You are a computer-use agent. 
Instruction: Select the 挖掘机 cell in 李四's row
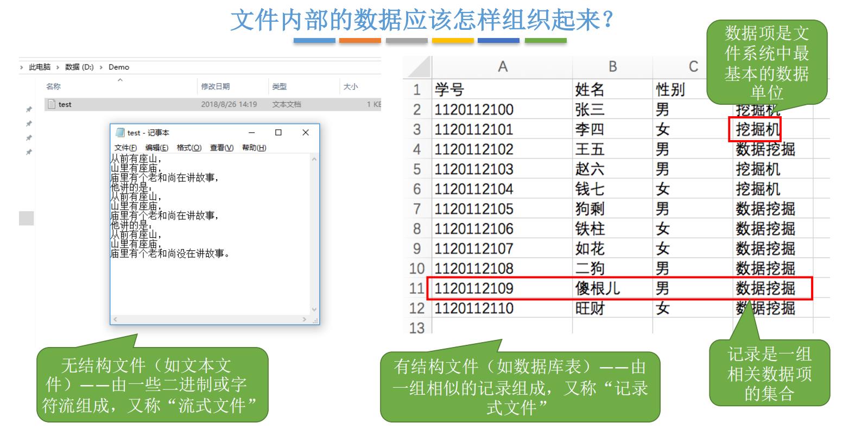click(x=773, y=129)
